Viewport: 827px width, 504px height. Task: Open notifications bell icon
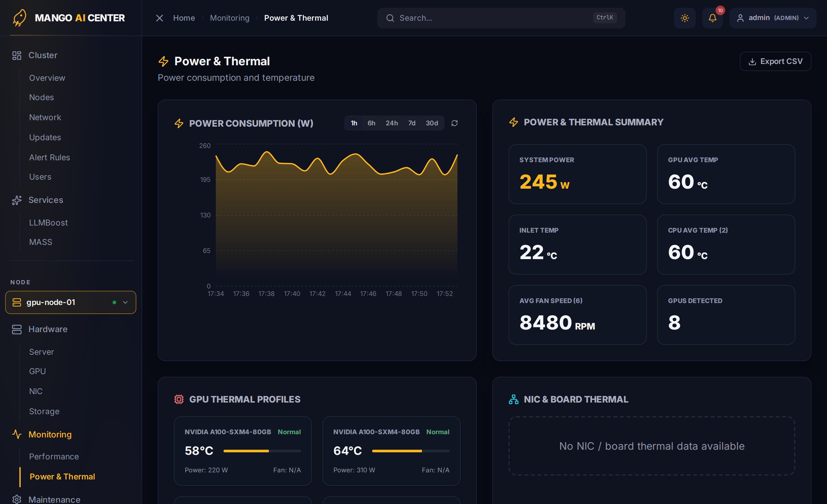[713, 18]
